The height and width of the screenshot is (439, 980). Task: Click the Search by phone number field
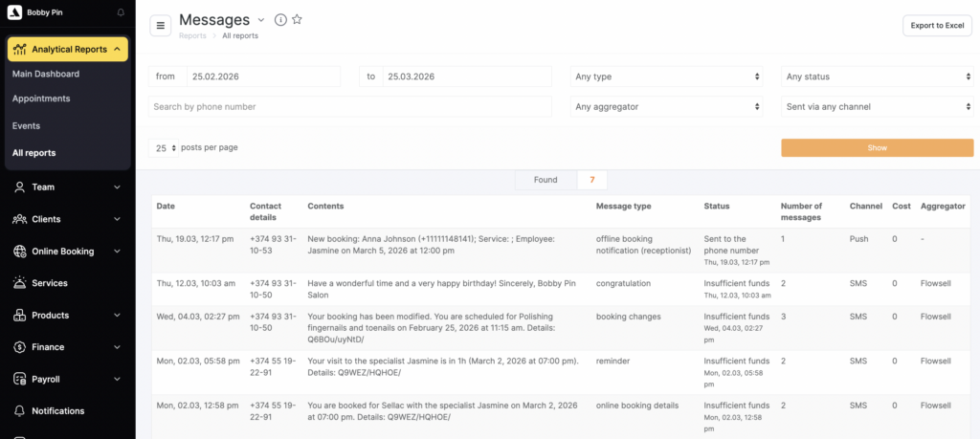coord(350,107)
